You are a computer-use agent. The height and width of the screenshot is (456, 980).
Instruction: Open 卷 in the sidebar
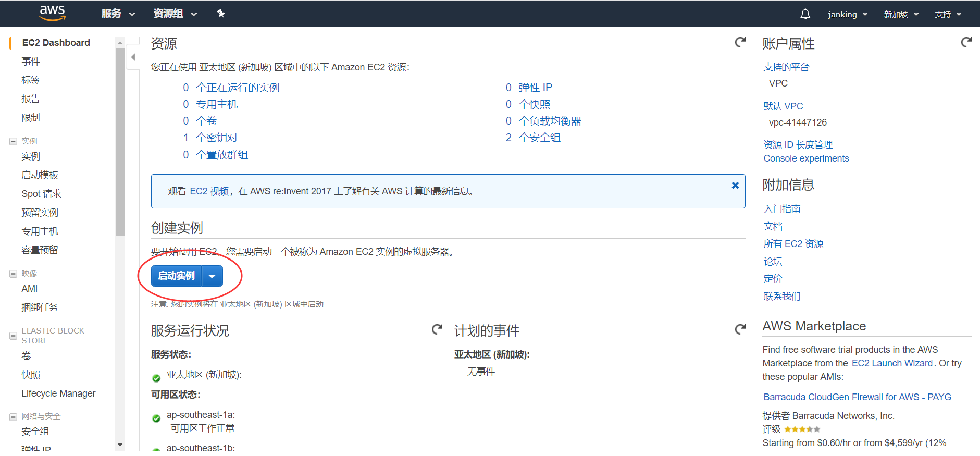26,356
